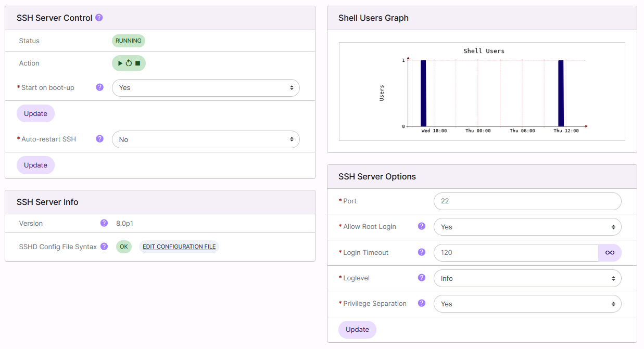Screen dimensions: 644x349
Task: Open help for Allow Root Login
Action: [x=421, y=226]
